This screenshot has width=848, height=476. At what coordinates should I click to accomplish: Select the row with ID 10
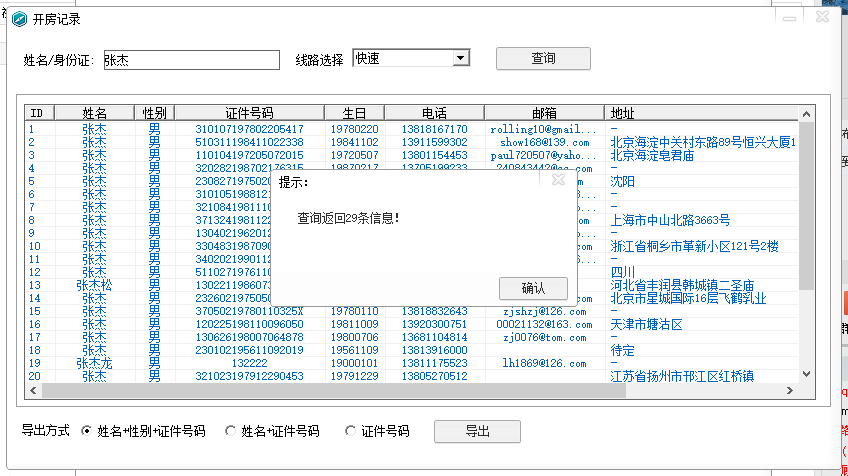(412, 246)
